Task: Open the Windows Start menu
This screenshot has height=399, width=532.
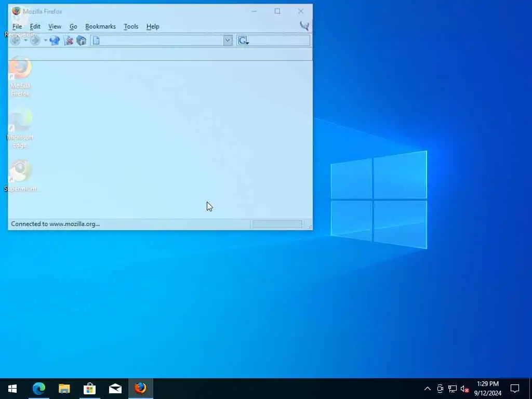Action: 12,389
